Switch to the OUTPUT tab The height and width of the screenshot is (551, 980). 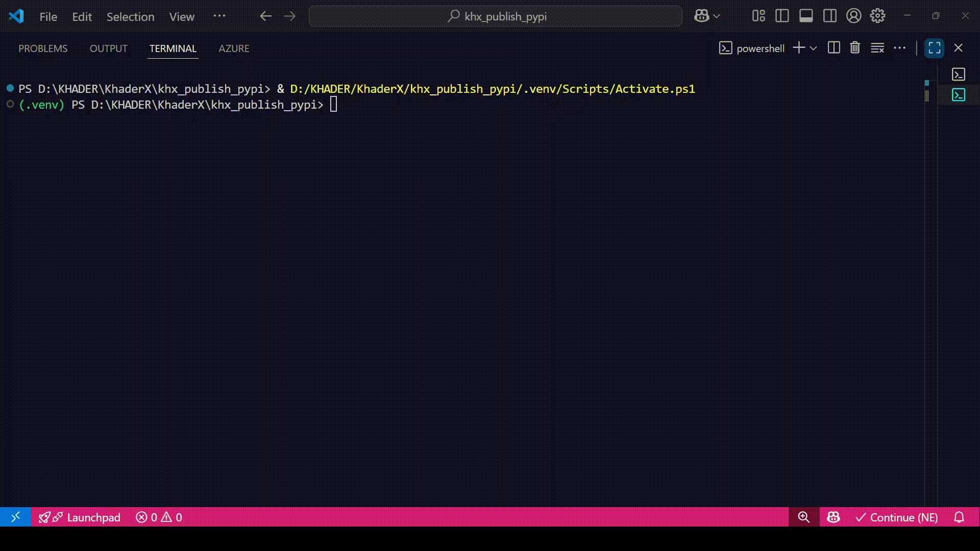[109, 48]
